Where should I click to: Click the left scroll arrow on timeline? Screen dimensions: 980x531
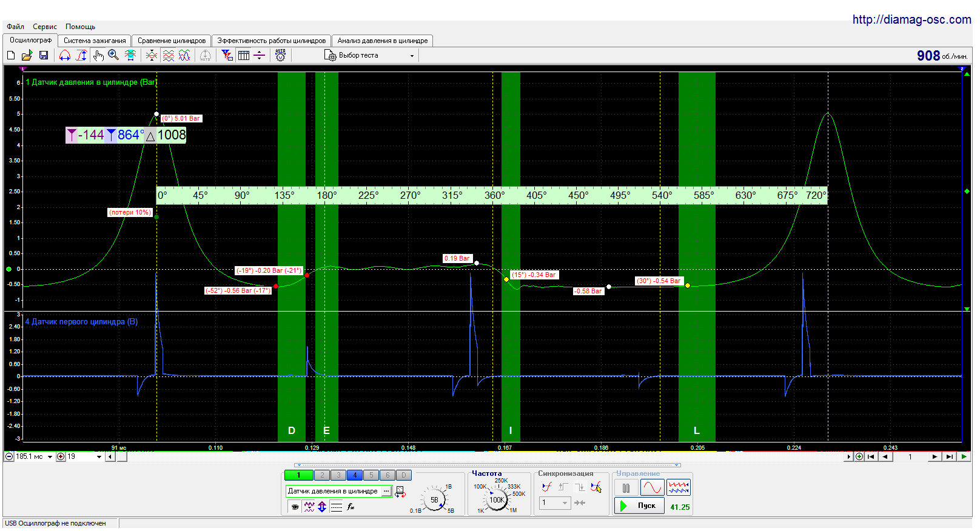[110, 457]
